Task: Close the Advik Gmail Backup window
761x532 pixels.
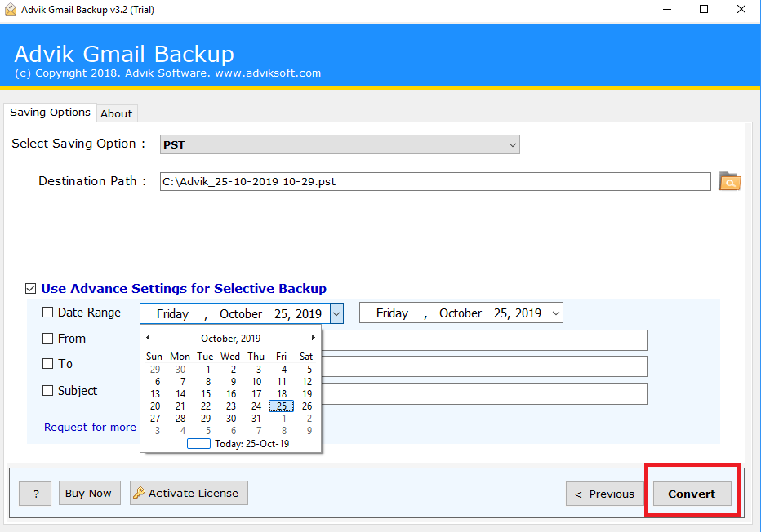Action: [x=741, y=9]
